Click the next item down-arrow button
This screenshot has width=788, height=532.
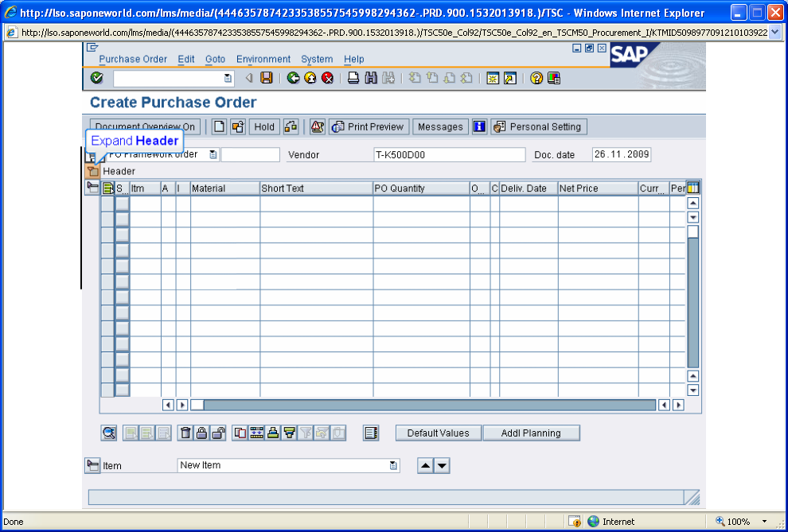pyautogui.click(x=442, y=465)
